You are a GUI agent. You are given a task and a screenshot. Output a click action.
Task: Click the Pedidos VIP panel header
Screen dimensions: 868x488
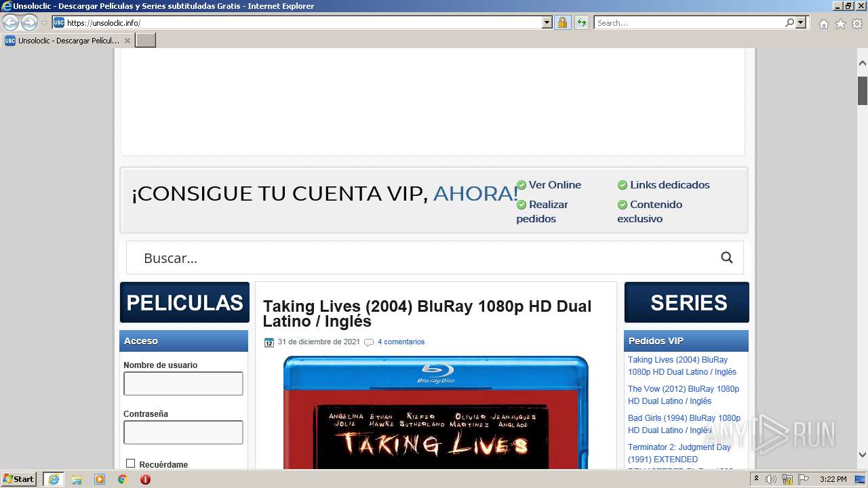686,341
